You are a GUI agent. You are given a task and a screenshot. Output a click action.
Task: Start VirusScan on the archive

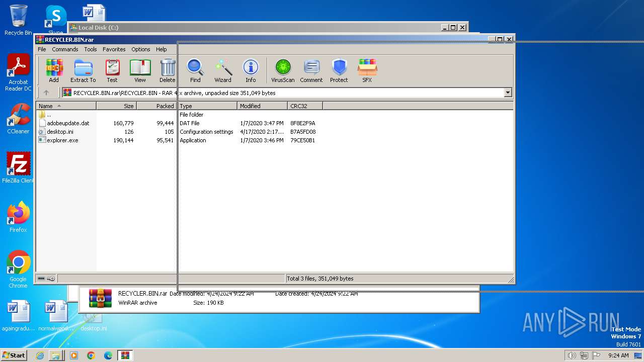[283, 70]
